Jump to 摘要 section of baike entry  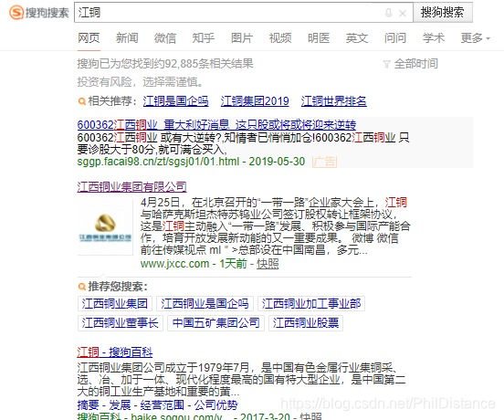click(x=88, y=404)
